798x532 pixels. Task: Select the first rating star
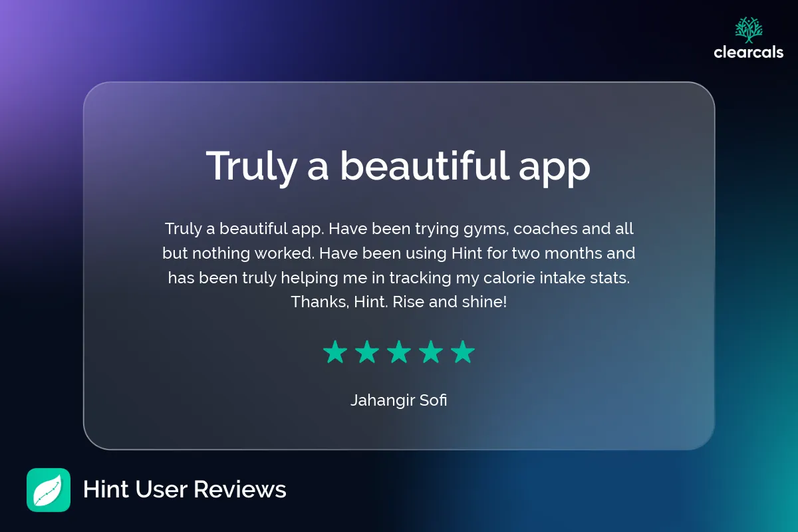(x=335, y=352)
